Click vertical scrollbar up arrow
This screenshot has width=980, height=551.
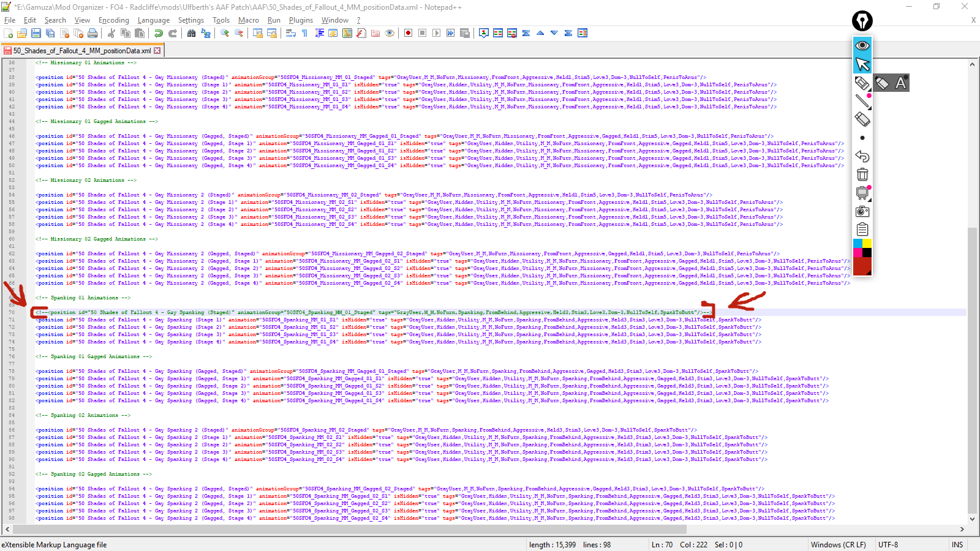coord(972,64)
